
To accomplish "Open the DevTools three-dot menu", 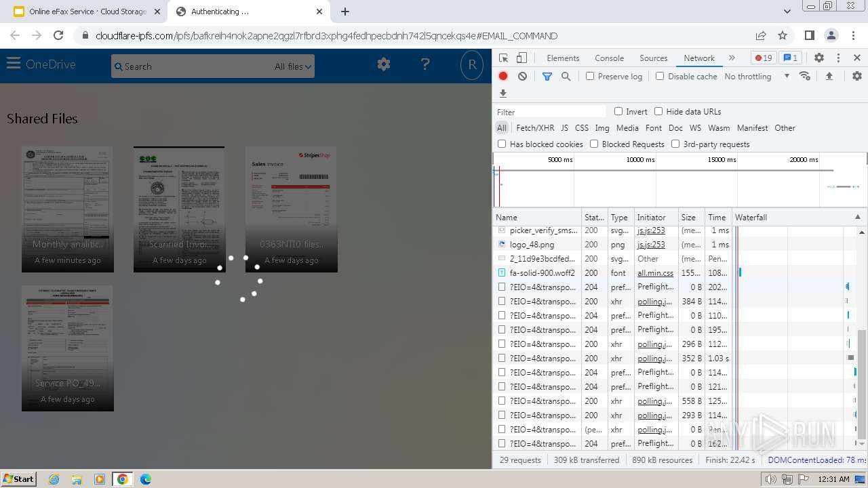I will 838,58.
